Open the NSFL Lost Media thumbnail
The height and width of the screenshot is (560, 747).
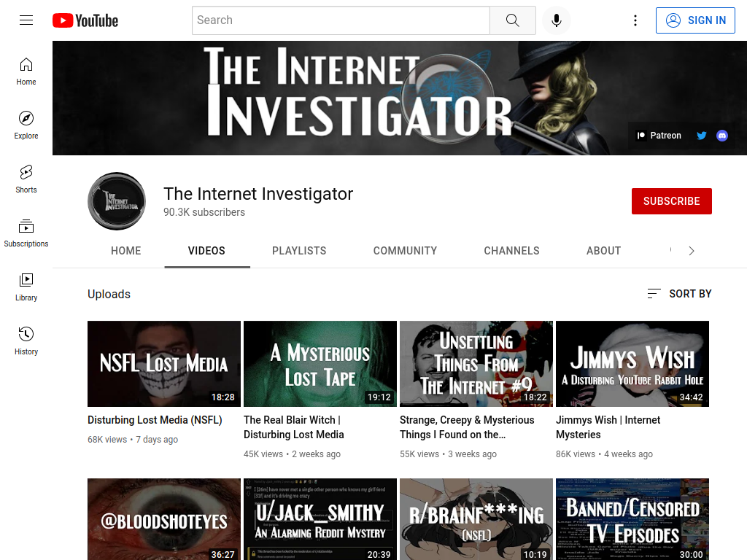tap(164, 364)
